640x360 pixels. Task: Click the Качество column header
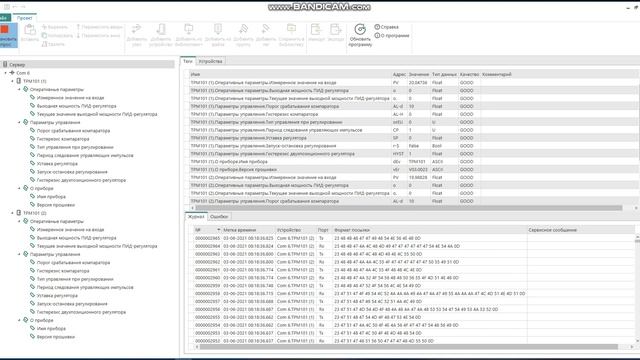point(469,74)
